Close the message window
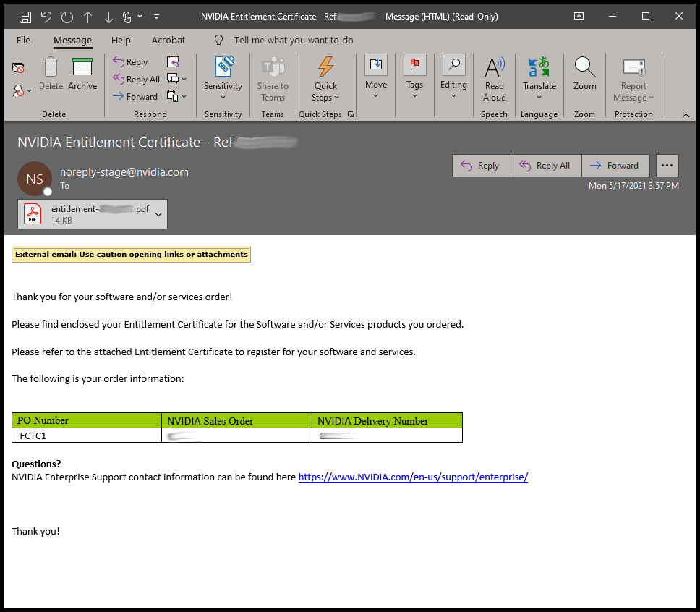This screenshot has height=612, width=700. [678, 17]
